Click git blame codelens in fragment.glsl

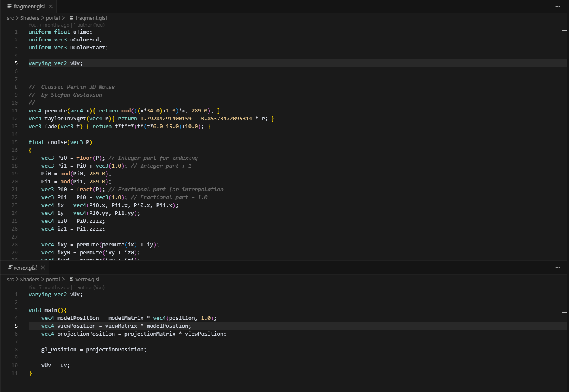click(x=66, y=25)
